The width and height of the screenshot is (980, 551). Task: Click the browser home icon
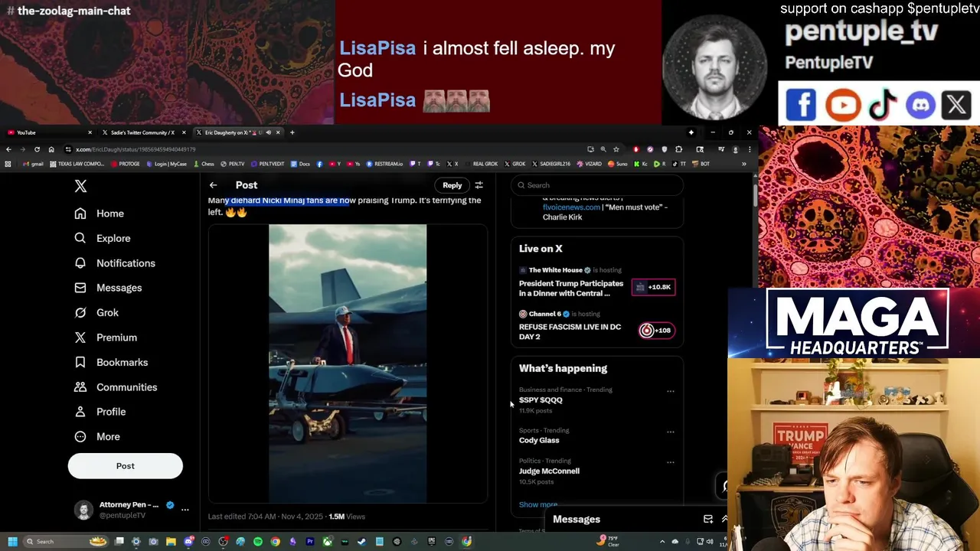51,149
